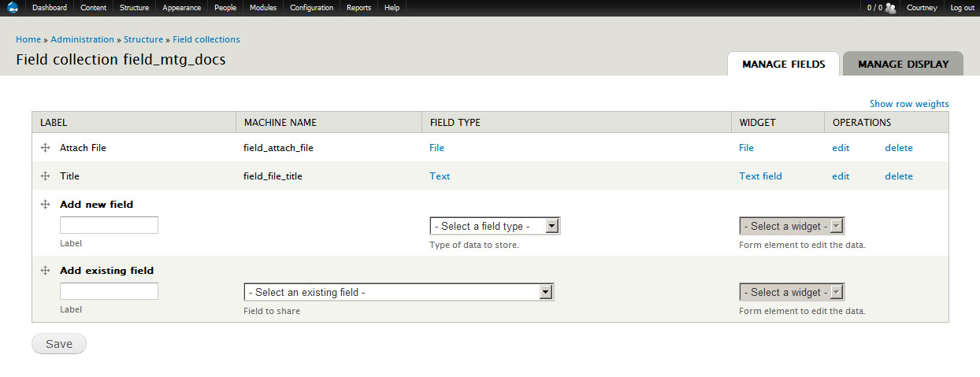Image resolution: width=980 pixels, height=377 pixels.
Task: Grab the drag handle for Attach File row
Action: click(x=45, y=147)
